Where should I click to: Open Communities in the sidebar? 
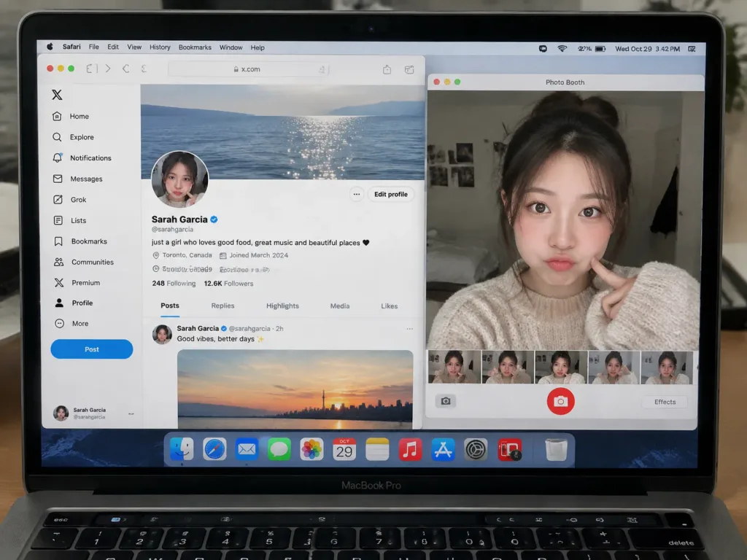(83, 262)
